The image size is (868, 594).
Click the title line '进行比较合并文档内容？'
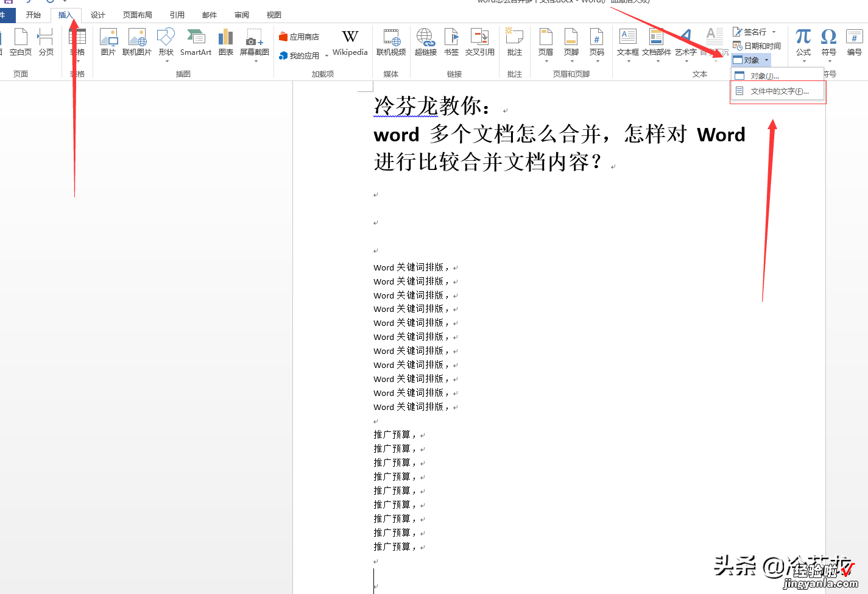click(489, 162)
